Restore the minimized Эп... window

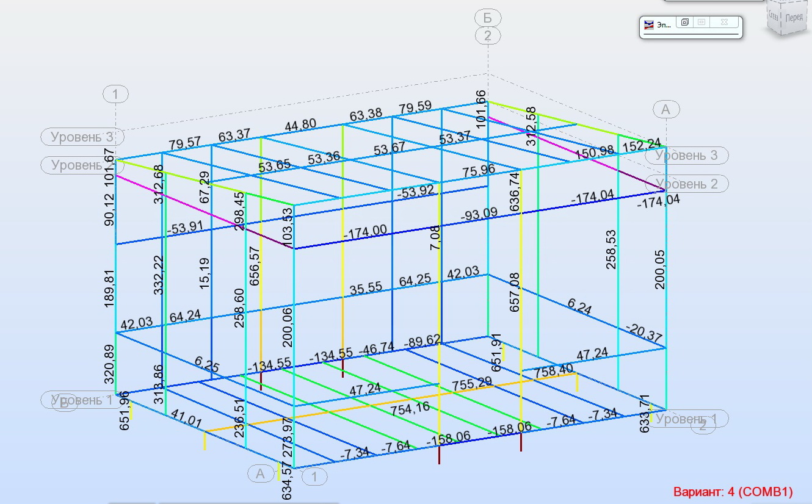coord(685,23)
